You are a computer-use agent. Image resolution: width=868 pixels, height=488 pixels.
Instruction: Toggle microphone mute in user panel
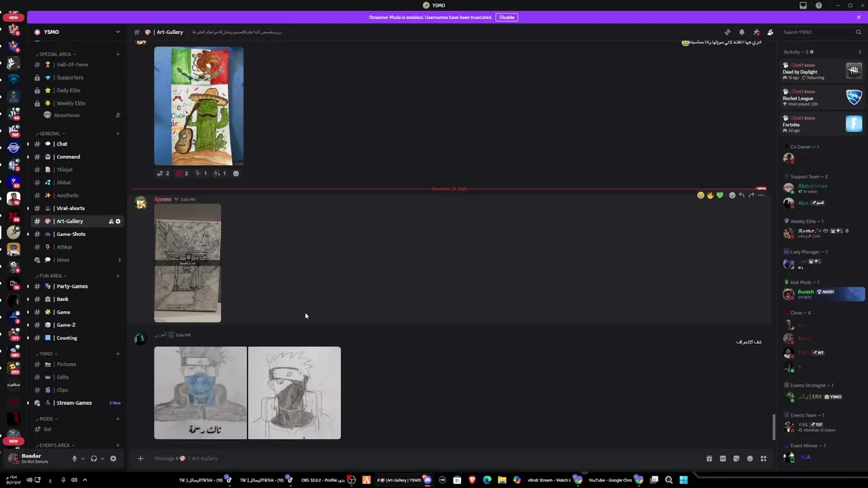pos(75,459)
